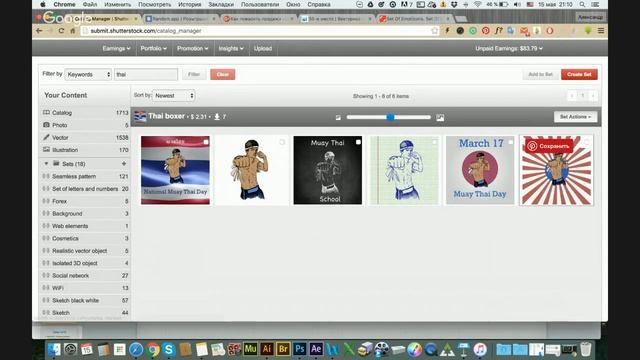
Task: Click the keyword filter field containing 'thai'
Action: 146,74
